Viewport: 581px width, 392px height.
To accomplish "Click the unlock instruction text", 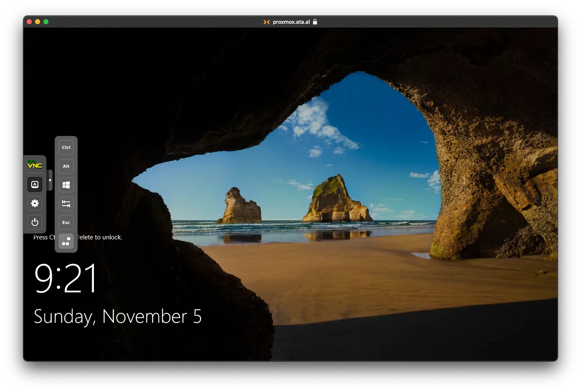I will point(78,237).
